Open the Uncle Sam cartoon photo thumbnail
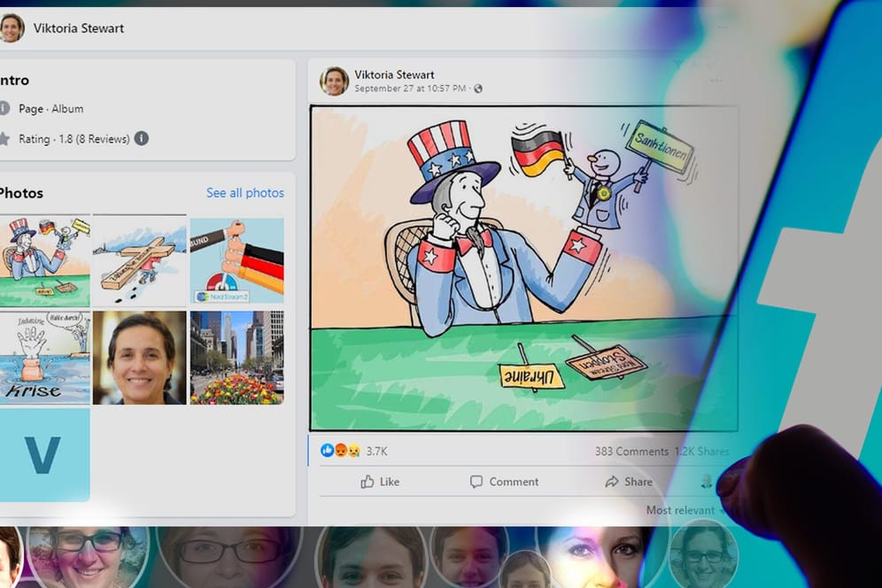 coord(44,261)
